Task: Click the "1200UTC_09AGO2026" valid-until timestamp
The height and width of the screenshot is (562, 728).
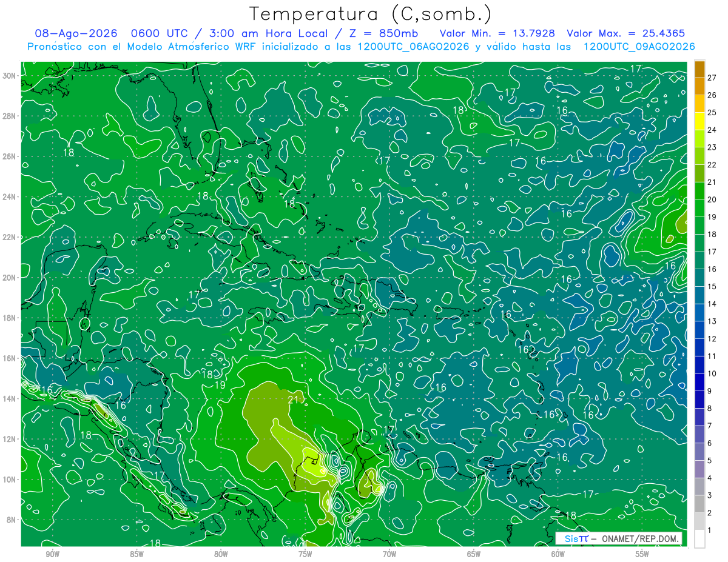Action: (639, 47)
